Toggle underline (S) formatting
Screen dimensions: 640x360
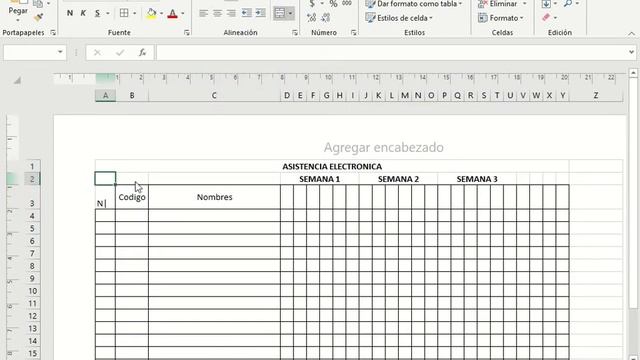coord(97,13)
